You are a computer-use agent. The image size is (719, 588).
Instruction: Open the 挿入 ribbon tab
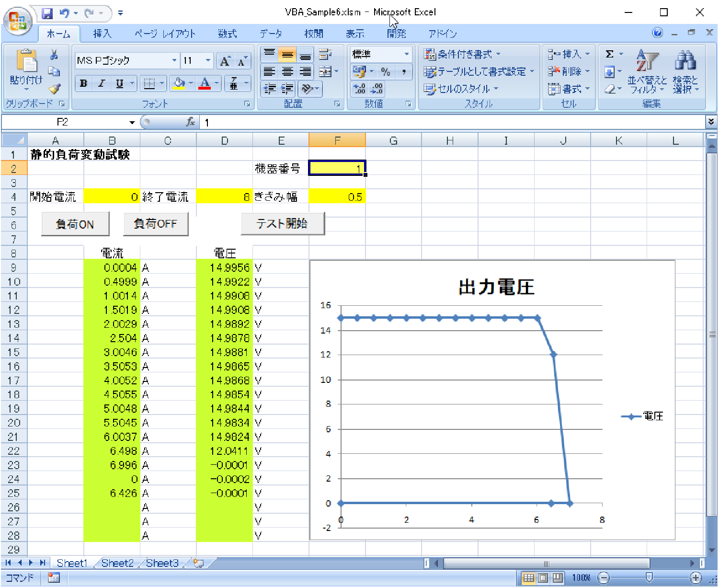tap(102, 34)
